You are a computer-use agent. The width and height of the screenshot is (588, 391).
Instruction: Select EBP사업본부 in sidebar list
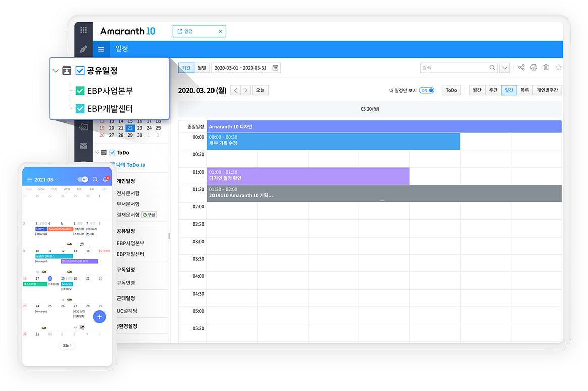click(131, 243)
